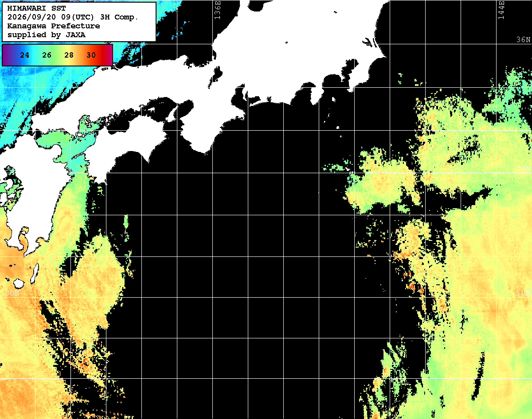The image size is (532, 419).
Task: Click the 30N label on the right edge
Action: 524,293
